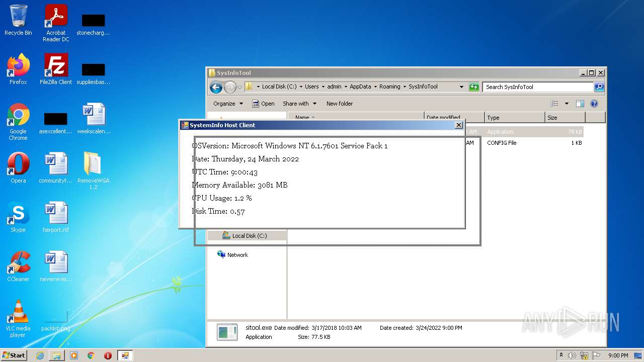Click the SystemInfo taskbar button

coord(125,355)
